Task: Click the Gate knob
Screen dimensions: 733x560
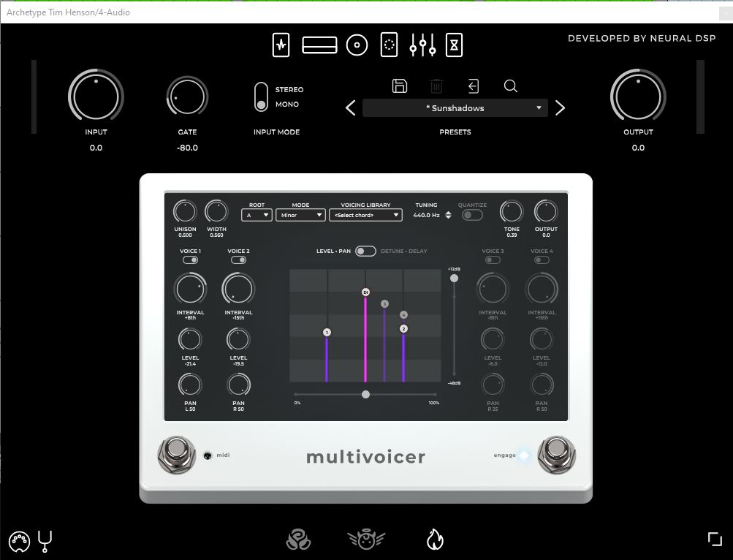Action: pyautogui.click(x=187, y=97)
